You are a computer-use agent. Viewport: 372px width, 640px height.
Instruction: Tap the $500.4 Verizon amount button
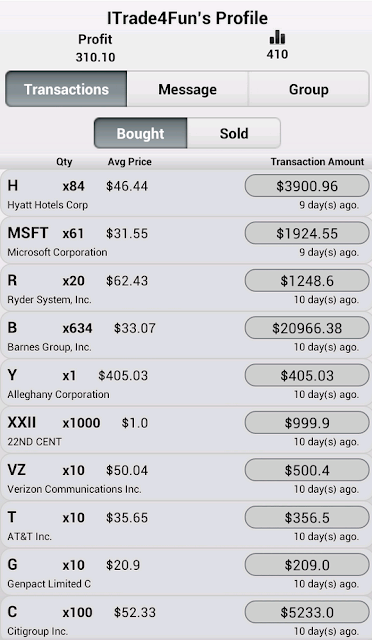pos(307,470)
